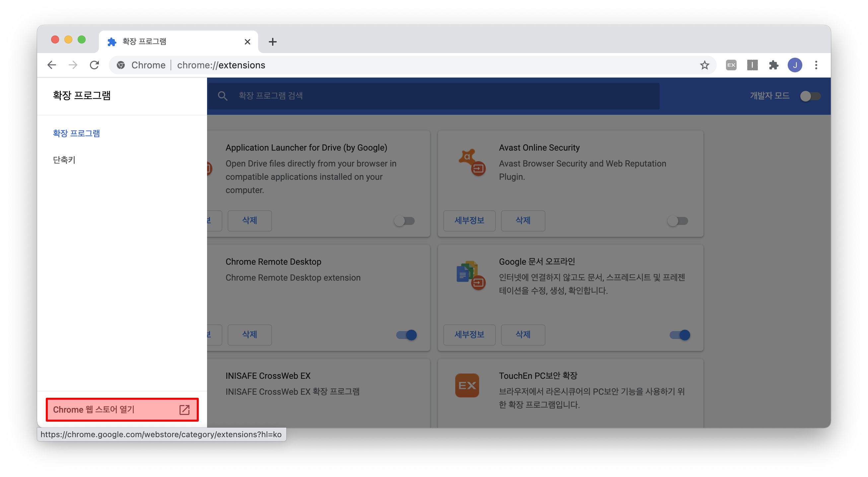Open the profile avatar J

click(x=795, y=65)
